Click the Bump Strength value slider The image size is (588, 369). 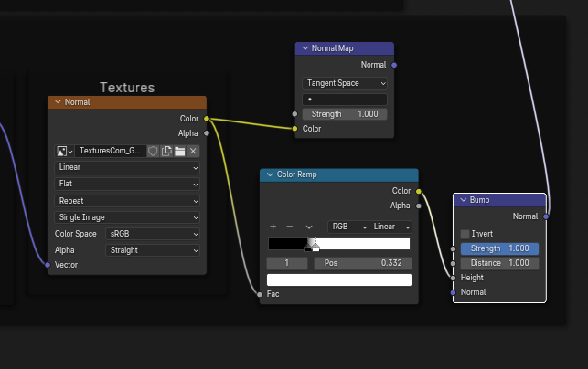pyautogui.click(x=499, y=248)
